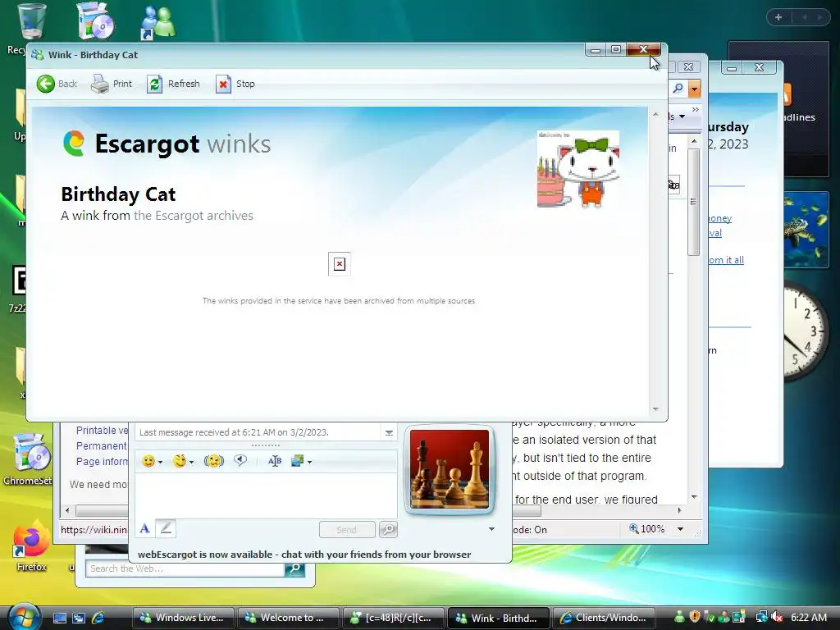Screen dimensions: 840x630
Task: Open the Printable version wiki link
Action: click(102, 430)
